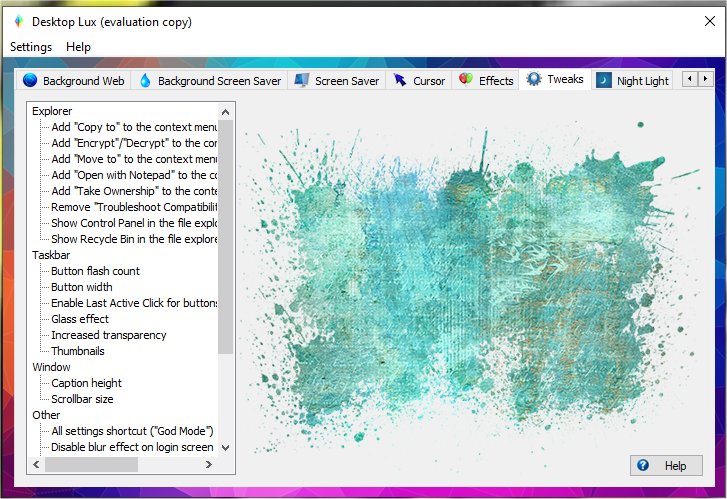
Task: Open the Settings menu
Action: coord(31,47)
